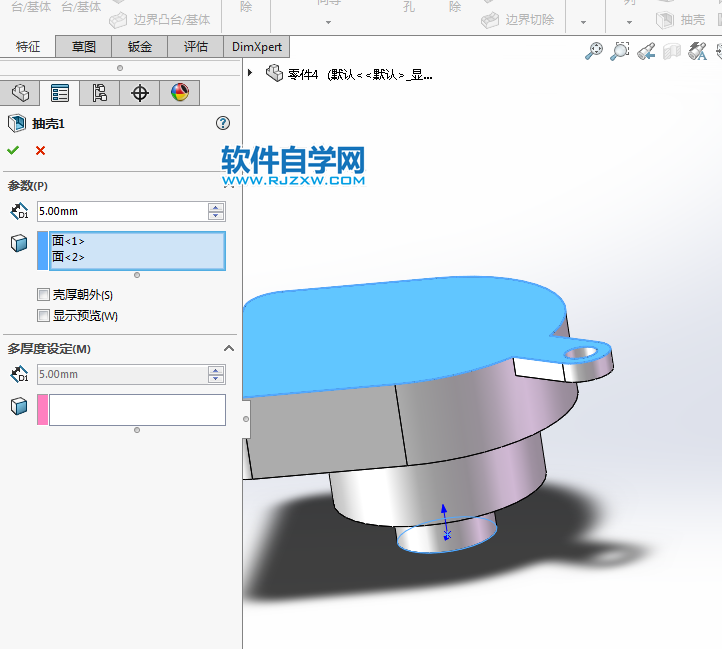Click the 边界切除 label
This screenshot has width=722, height=649.
click(530, 20)
